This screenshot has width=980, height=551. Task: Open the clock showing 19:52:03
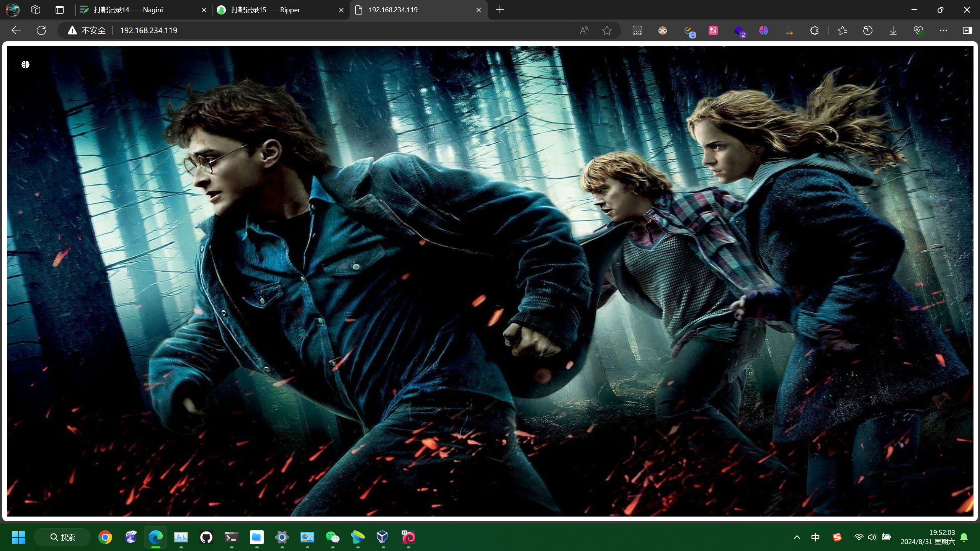(928, 537)
